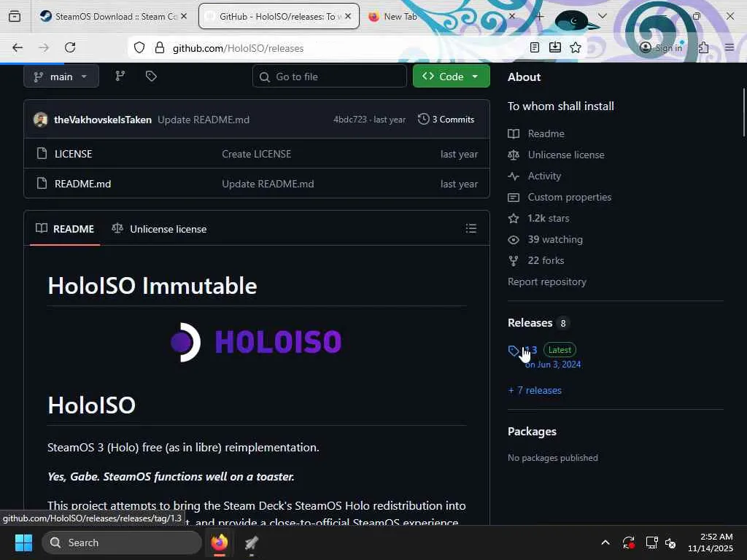Switch to the New Tab tab
The image size is (747, 560).
400,16
